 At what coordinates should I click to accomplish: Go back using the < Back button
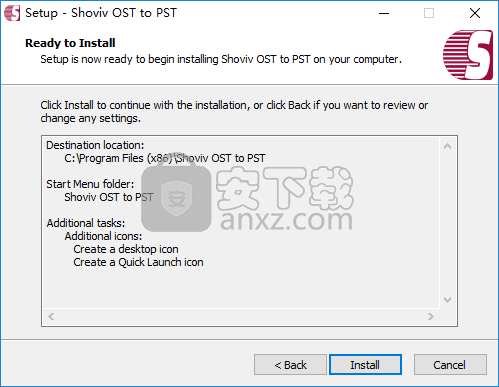coord(290,365)
